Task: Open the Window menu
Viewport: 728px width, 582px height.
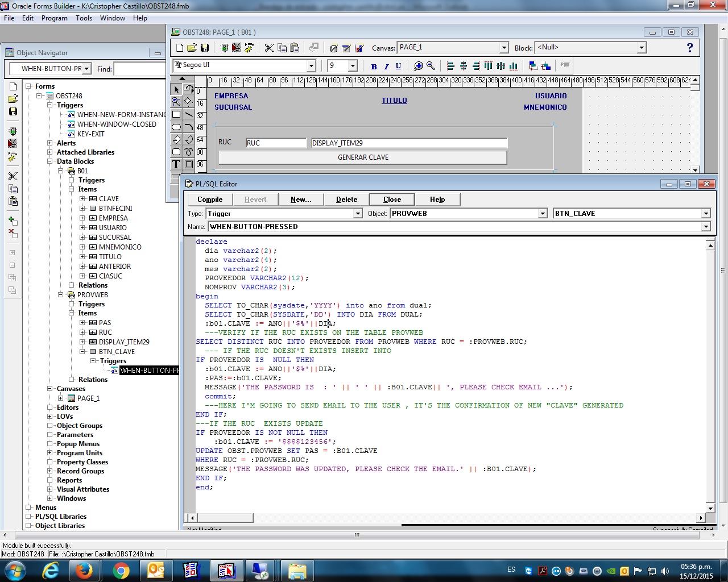Action: coord(113,18)
